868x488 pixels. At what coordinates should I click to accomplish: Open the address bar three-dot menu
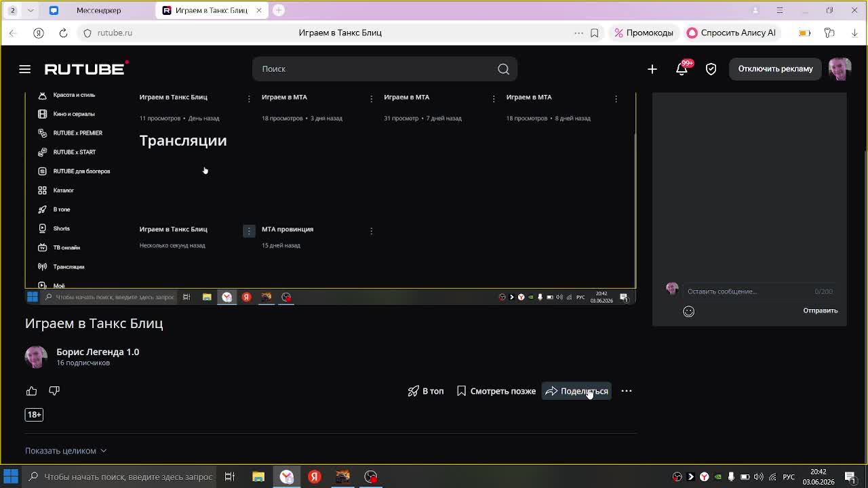[x=578, y=33]
